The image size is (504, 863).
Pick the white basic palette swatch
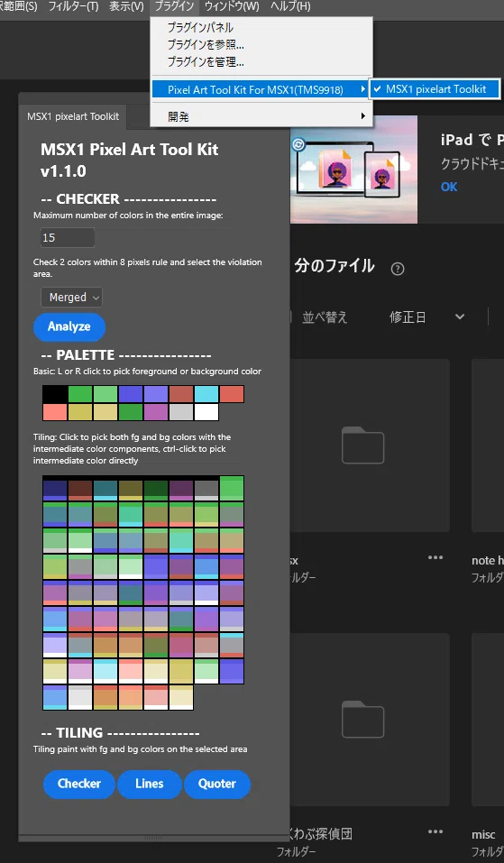click(x=206, y=412)
